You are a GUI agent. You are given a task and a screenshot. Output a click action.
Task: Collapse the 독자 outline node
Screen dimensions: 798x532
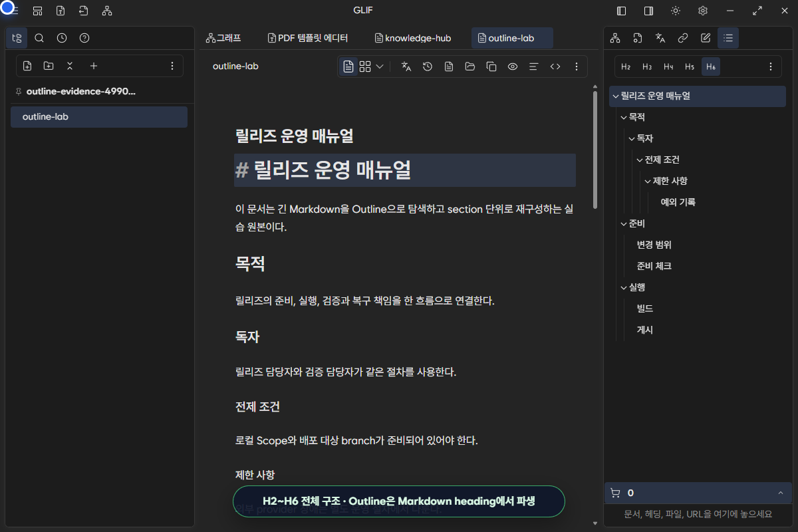(631, 138)
